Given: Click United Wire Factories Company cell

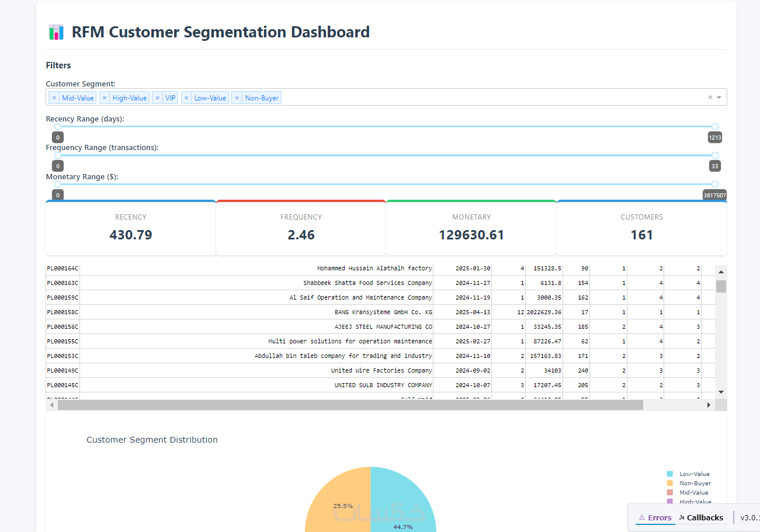Looking at the screenshot, I should coord(256,370).
